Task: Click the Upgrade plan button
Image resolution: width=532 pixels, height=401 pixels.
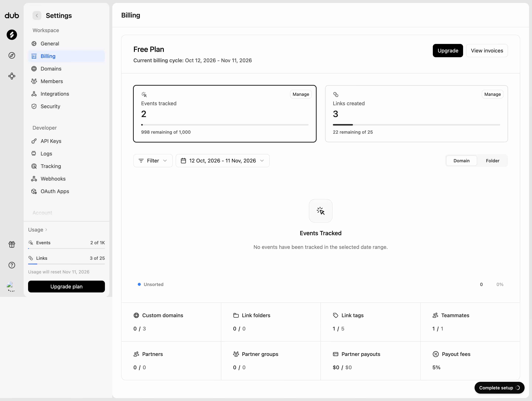Action: (x=66, y=287)
